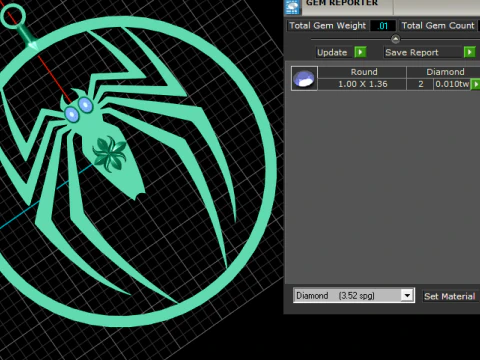Click the Round cell in gem table
480x360 pixels.
coord(362,72)
